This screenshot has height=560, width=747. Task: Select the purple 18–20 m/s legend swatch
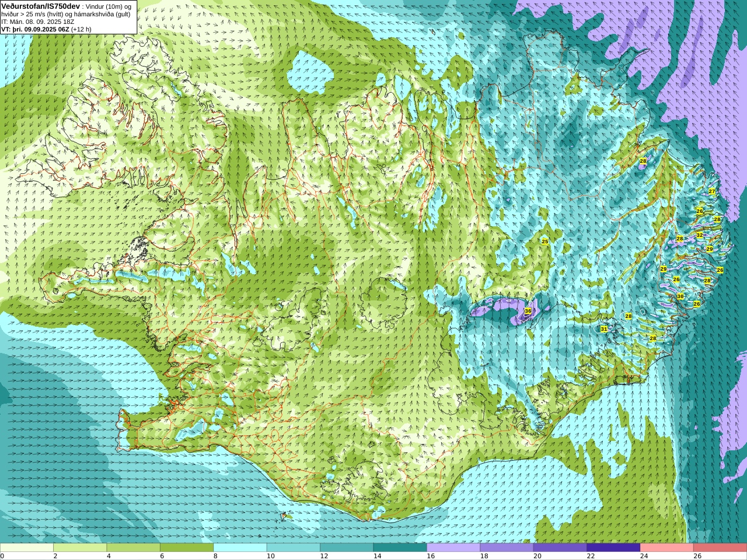(507, 548)
